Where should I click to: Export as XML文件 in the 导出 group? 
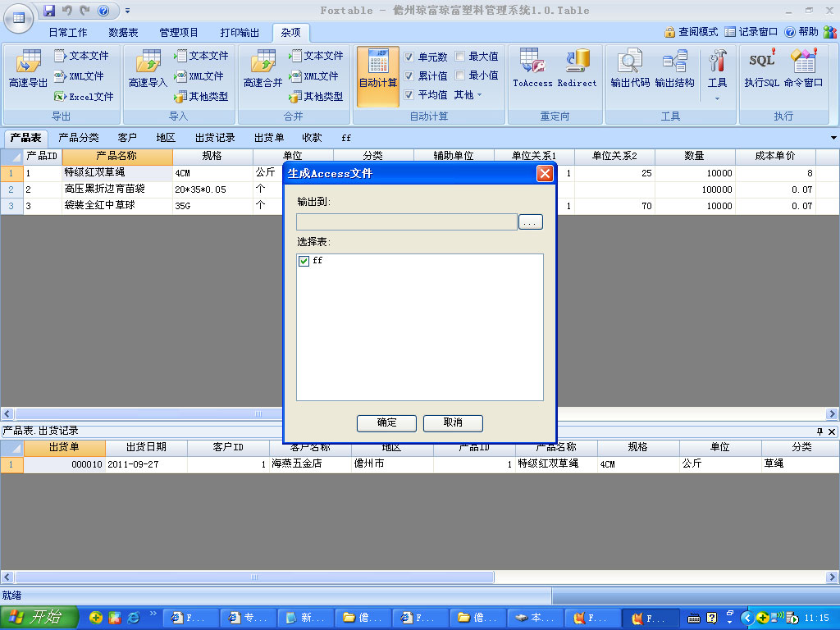80,76
